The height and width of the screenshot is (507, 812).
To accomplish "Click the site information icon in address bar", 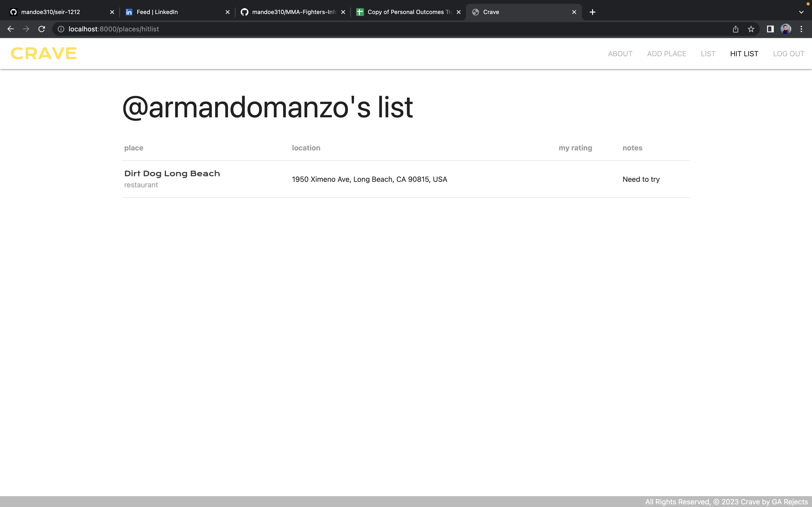I will point(61,29).
